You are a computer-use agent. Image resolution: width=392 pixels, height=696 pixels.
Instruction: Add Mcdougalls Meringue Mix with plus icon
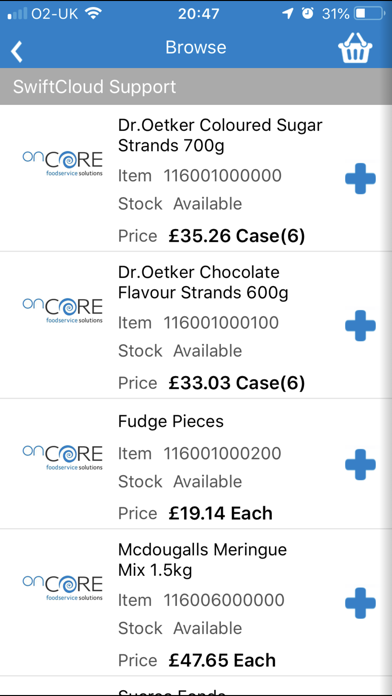point(360,603)
